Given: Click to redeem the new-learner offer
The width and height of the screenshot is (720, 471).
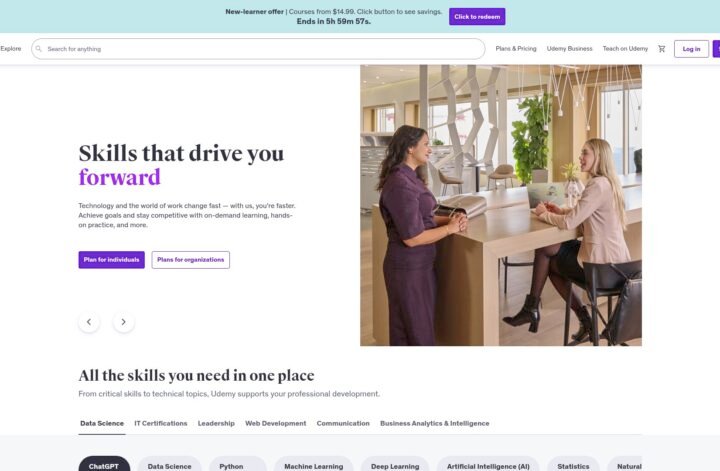Looking at the screenshot, I should 477,17.
